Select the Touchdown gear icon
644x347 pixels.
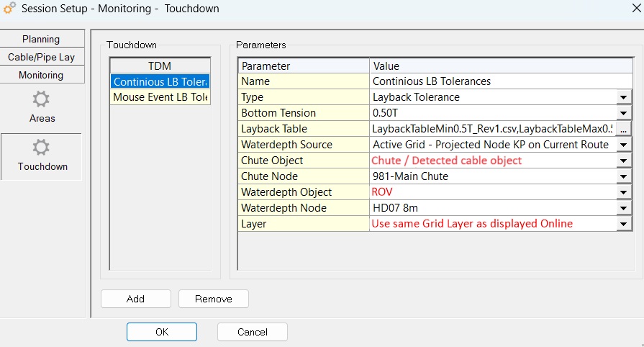click(42, 148)
